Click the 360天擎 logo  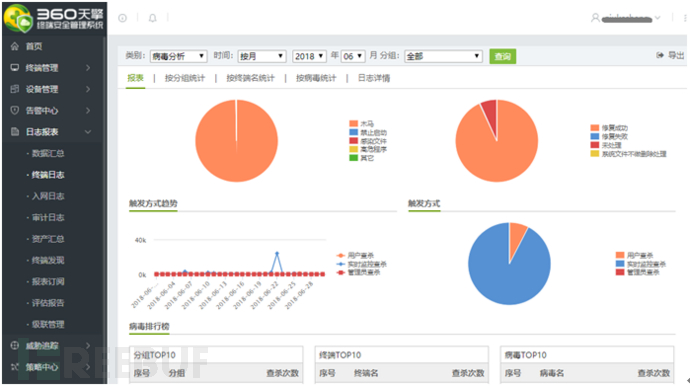[54, 18]
